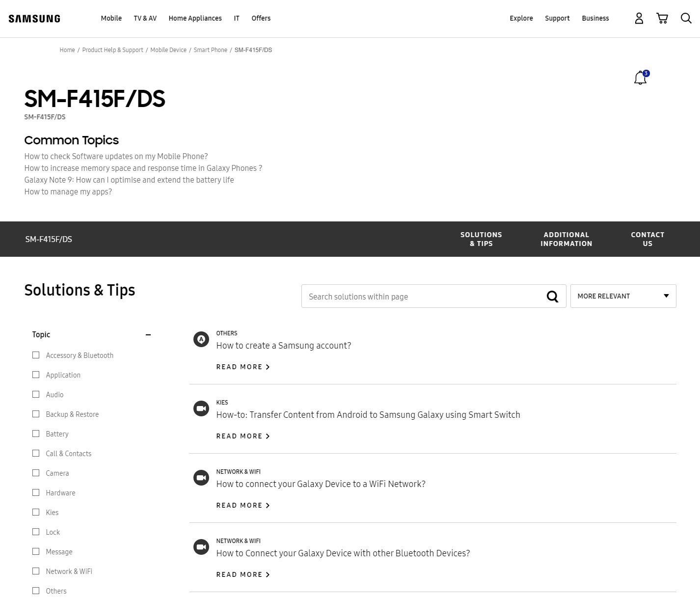
Task: Open the user account icon
Action: (639, 19)
